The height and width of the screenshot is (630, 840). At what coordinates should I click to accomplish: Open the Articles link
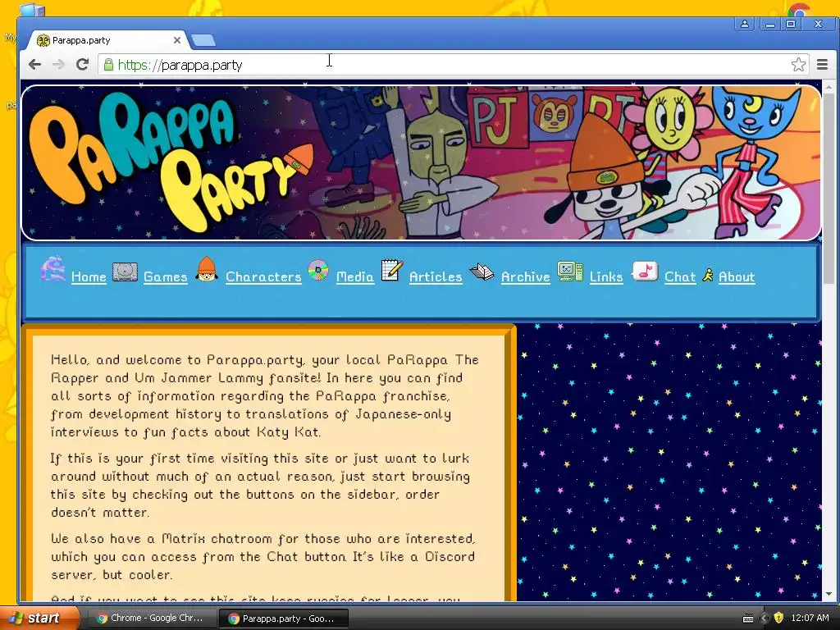[x=436, y=277]
